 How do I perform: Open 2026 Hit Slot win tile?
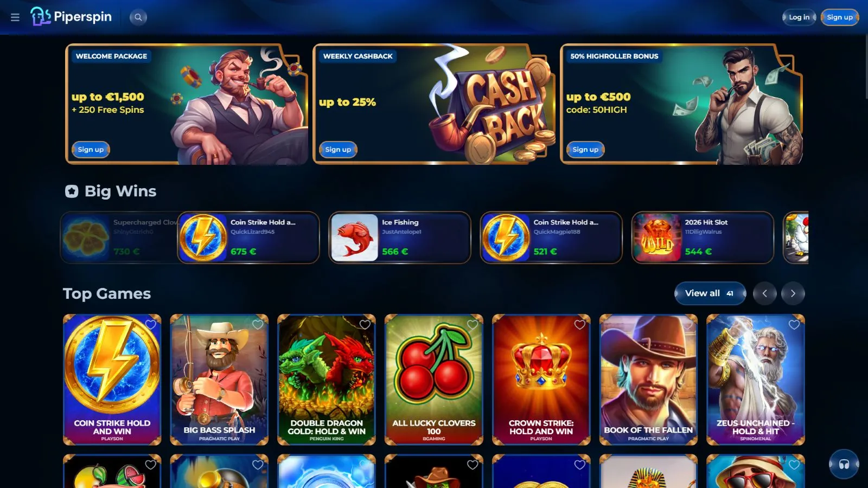[703, 237]
